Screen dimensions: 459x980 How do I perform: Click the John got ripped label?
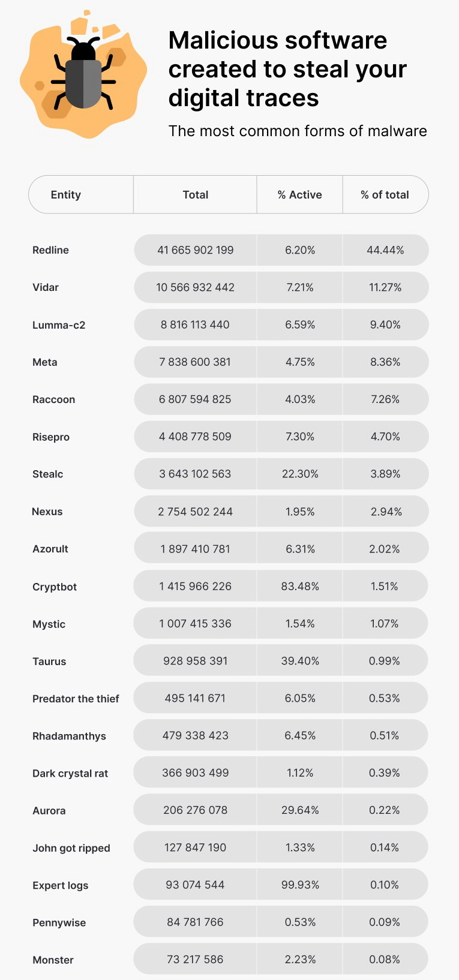(71, 848)
